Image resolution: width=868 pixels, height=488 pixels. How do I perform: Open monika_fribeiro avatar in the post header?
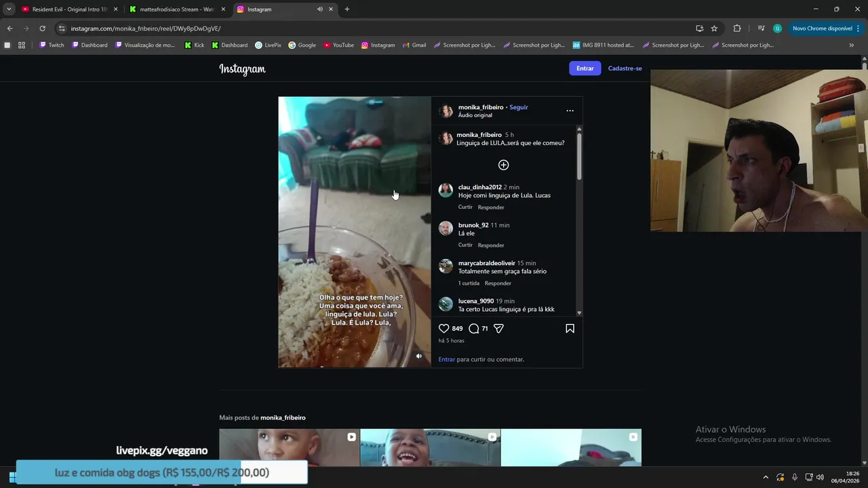click(x=446, y=111)
